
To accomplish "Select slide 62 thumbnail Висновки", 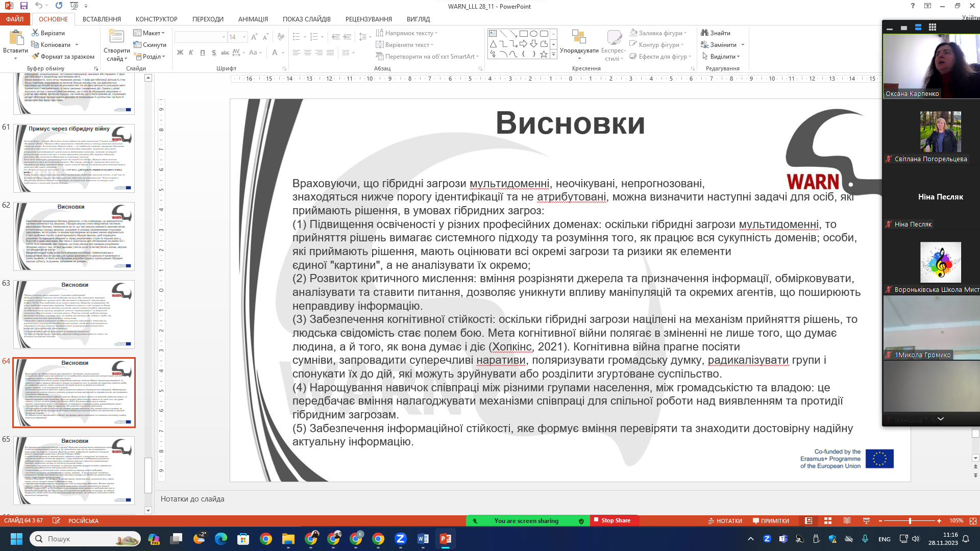I will (x=74, y=236).
